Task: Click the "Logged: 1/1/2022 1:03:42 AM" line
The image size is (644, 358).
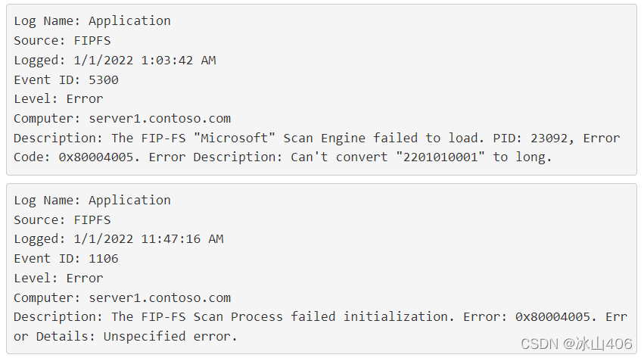Action: [x=114, y=61]
